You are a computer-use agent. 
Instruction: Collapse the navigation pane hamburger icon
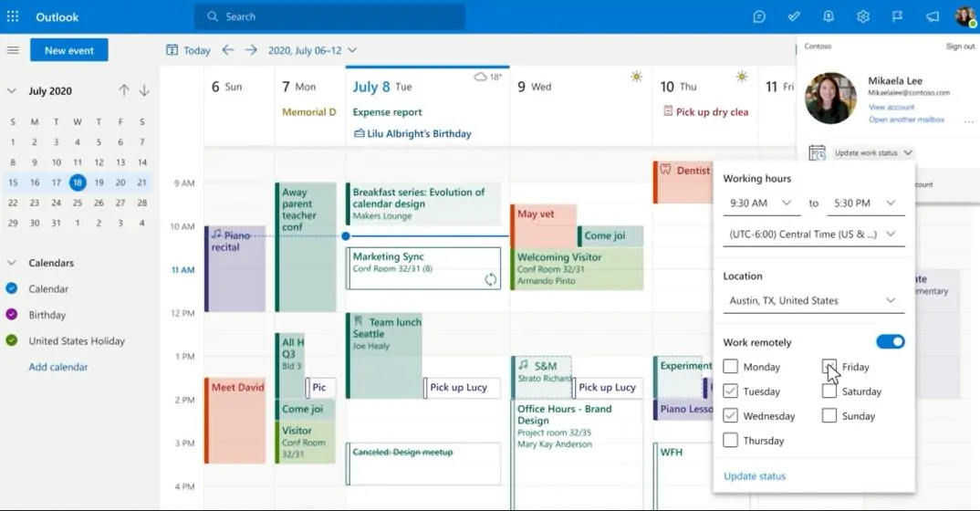(x=13, y=50)
